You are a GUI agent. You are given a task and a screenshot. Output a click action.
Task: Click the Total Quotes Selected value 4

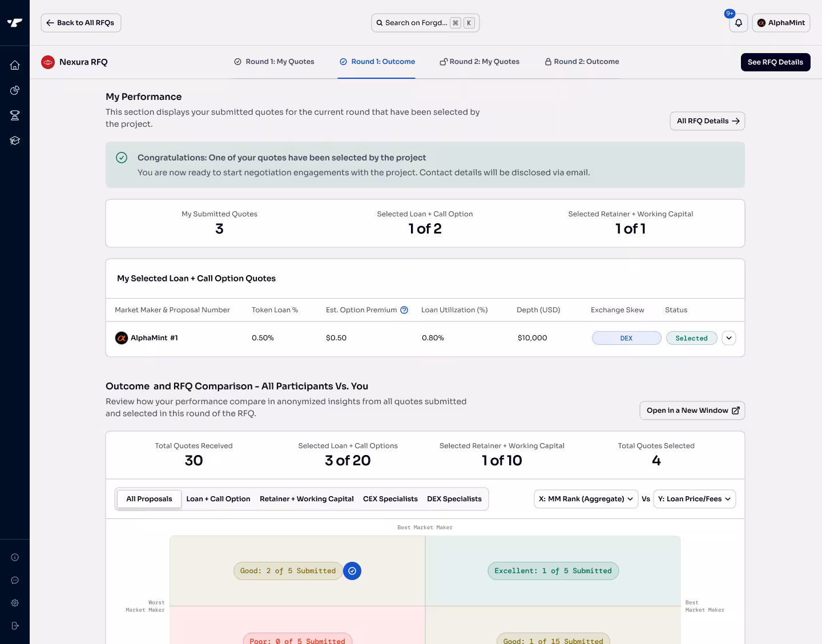click(656, 461)
